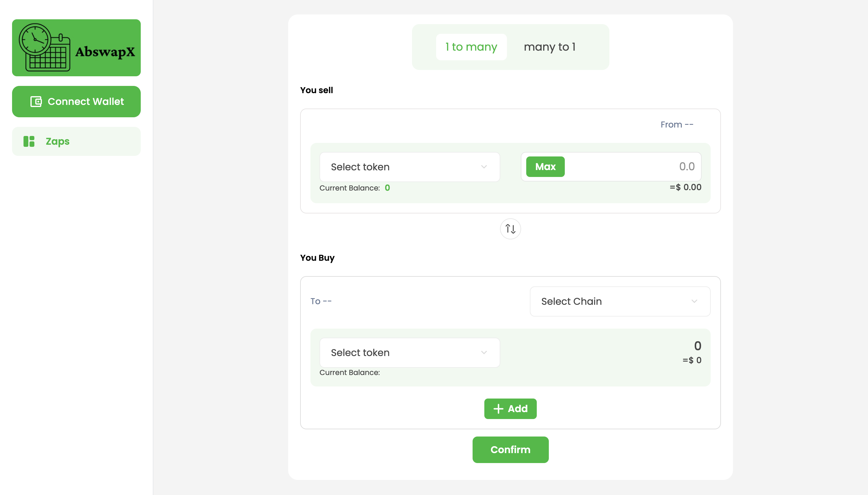Switch to the 1 to many tab
The width and height of the screenshot is (868, 495).
(x=471, y=47)
